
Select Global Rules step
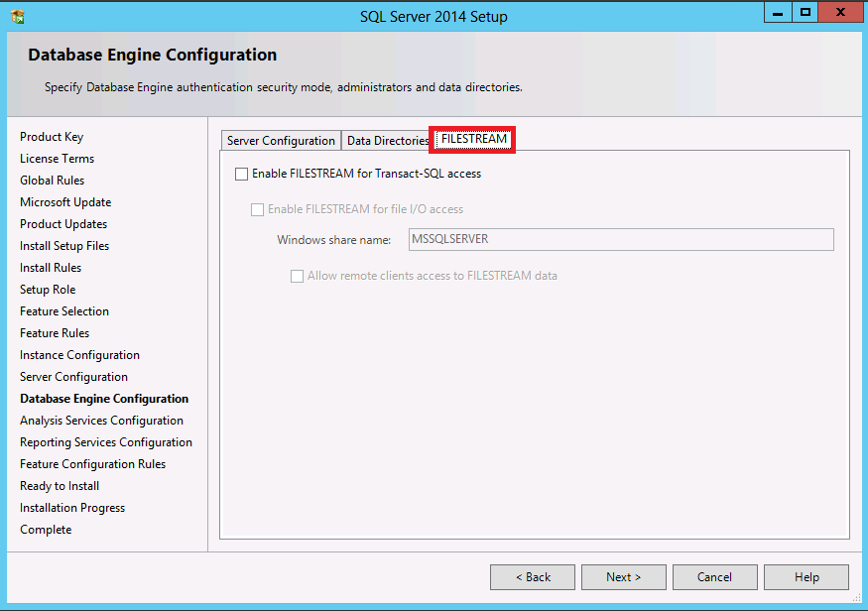pyautogui.click(x=52, y=181)
